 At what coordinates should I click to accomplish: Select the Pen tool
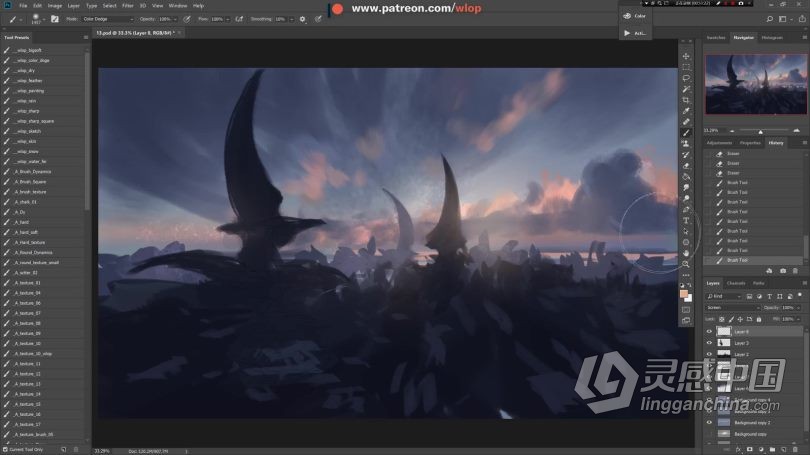(686, 209)
